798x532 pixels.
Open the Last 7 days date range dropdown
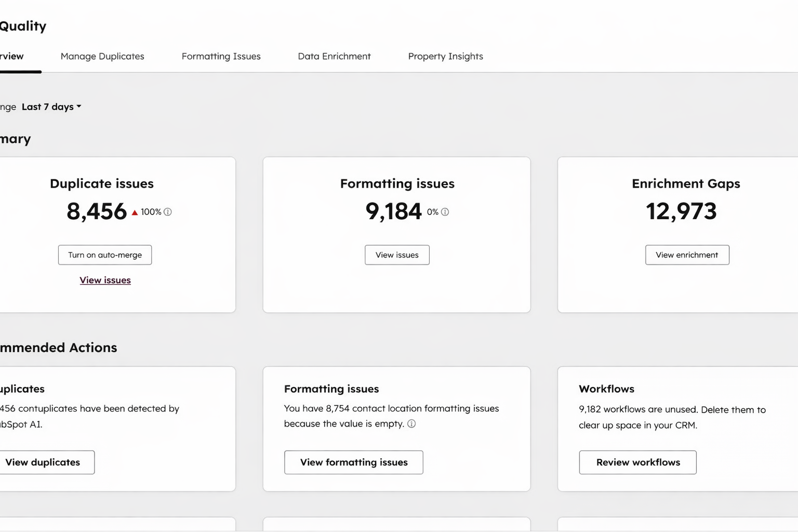pos(51,107)
